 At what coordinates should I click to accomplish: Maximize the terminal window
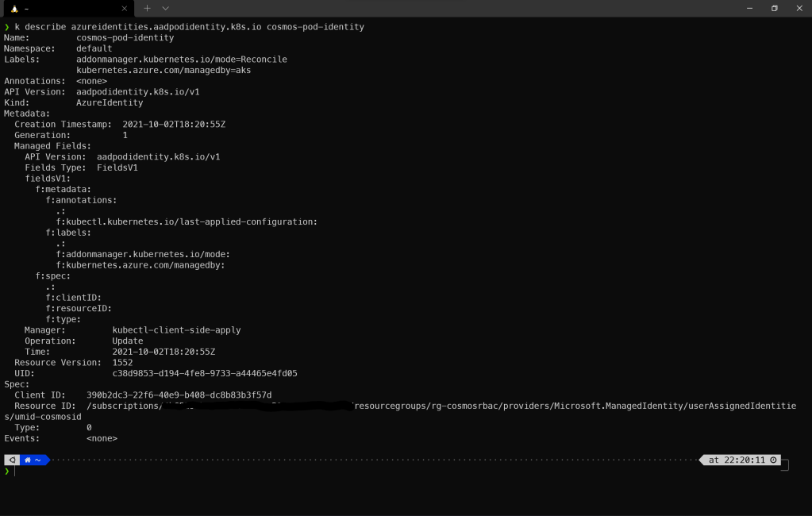pos(774,9)
